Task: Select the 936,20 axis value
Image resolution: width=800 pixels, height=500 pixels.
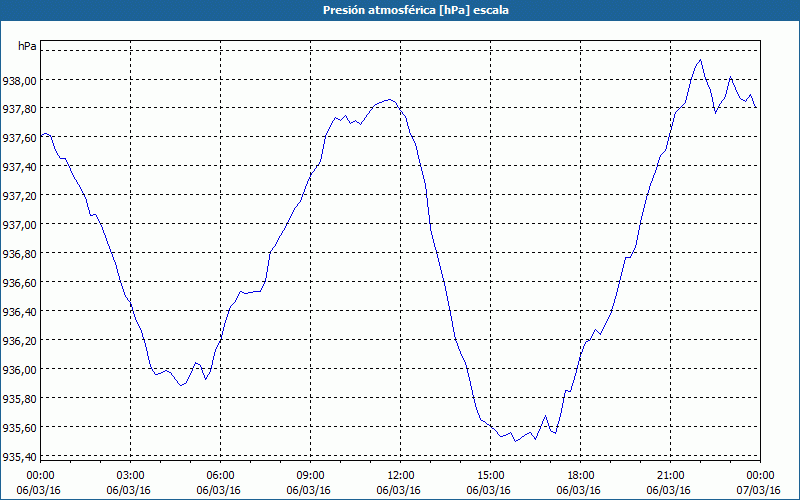Action: tap(19, 340)
